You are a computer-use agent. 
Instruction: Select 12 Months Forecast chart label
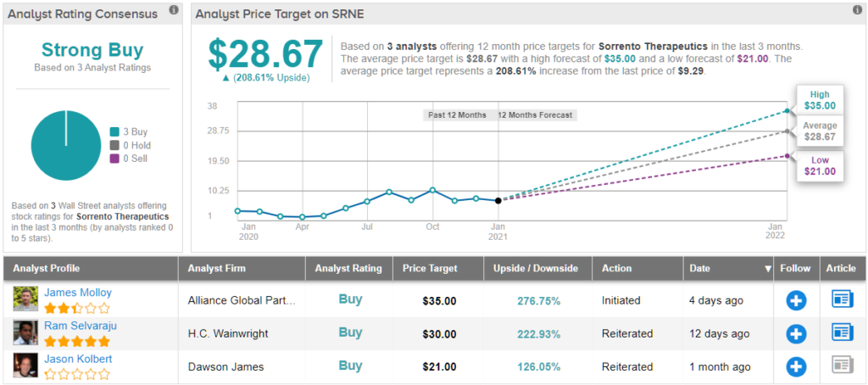pos(535,115)
